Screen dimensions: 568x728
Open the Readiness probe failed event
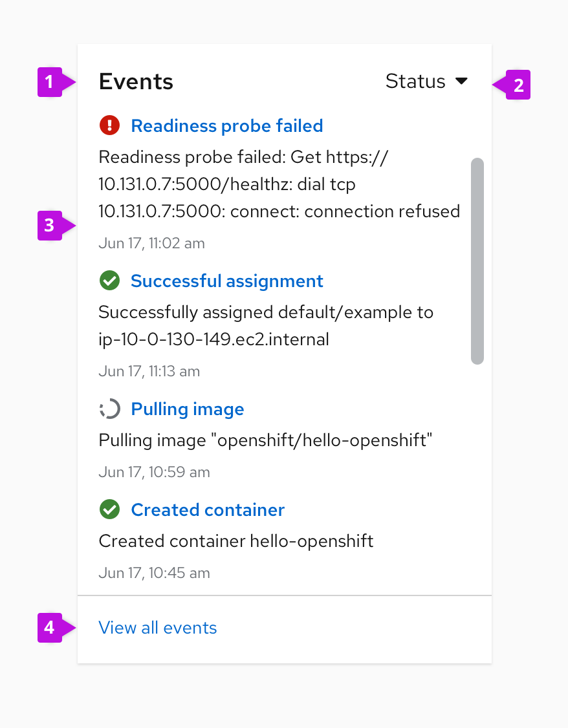(226, 125)
